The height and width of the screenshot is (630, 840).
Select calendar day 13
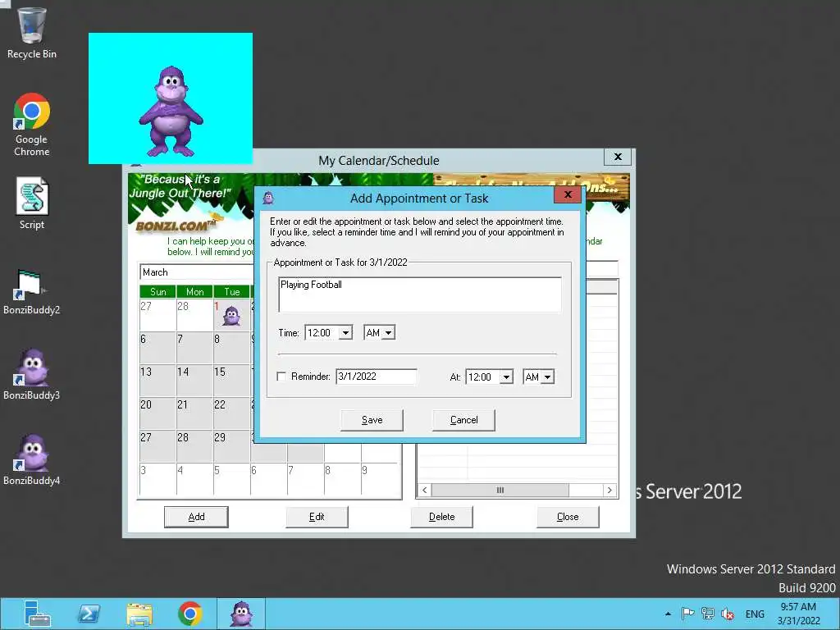(157, 380)
